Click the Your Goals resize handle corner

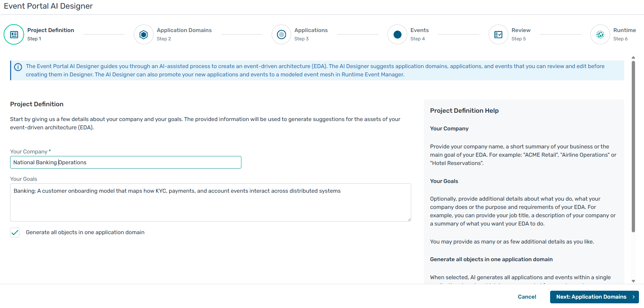409,219
